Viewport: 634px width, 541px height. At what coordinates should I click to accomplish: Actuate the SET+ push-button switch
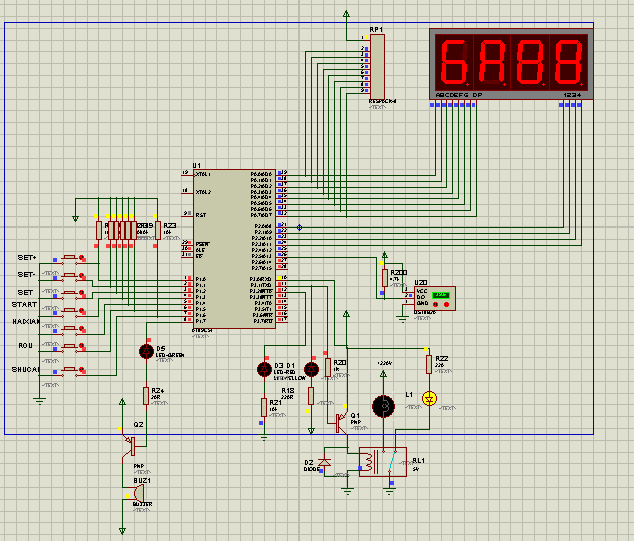70,258
